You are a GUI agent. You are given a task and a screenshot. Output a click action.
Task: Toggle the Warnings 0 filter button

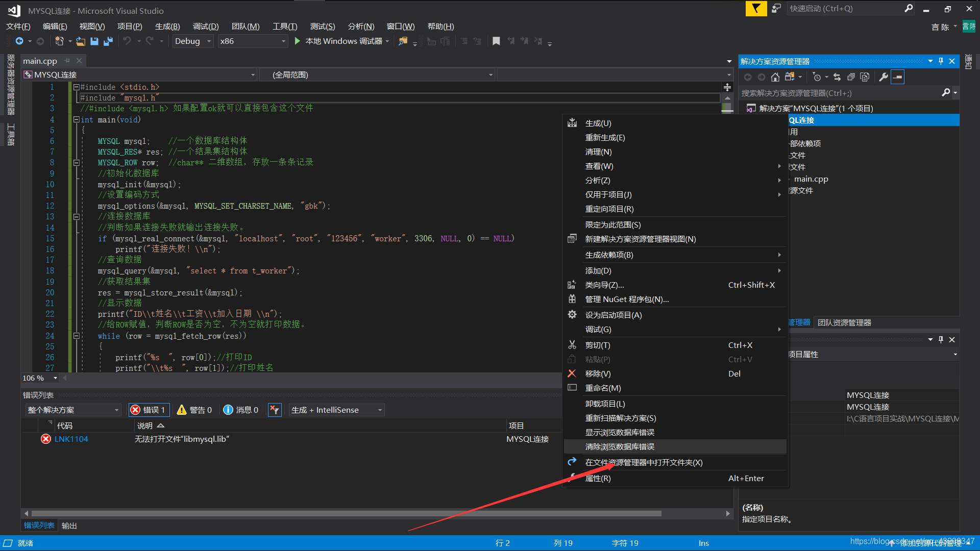point(194,410)
